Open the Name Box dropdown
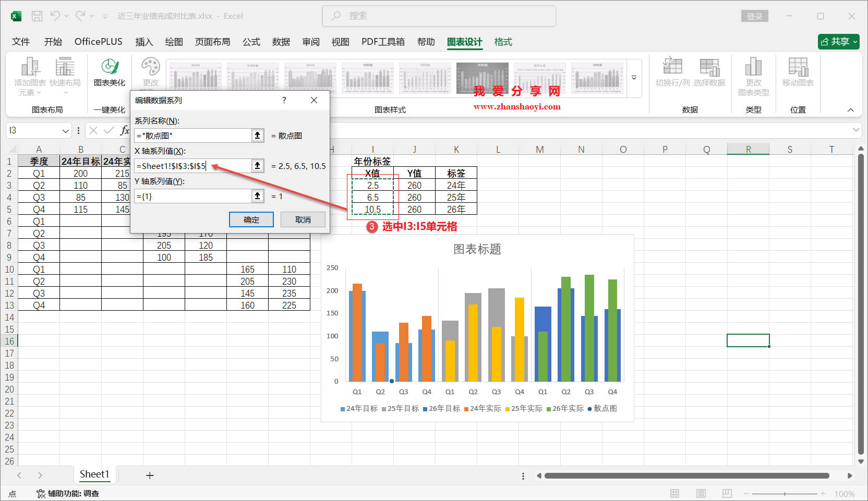The image size is (868, 501). point(65,131)
